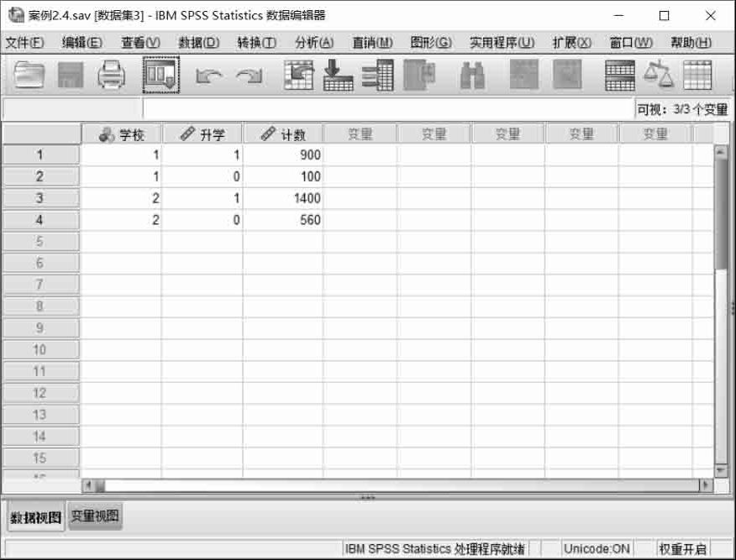Open Weight cases with scales icon
This screenshot has width=736, height=560.
[659, 74]
